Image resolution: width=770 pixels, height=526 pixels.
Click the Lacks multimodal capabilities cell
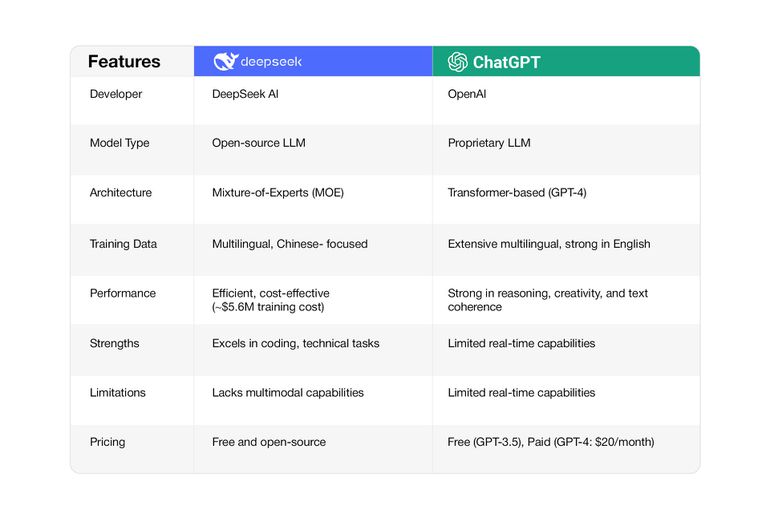tap(288, 392)
